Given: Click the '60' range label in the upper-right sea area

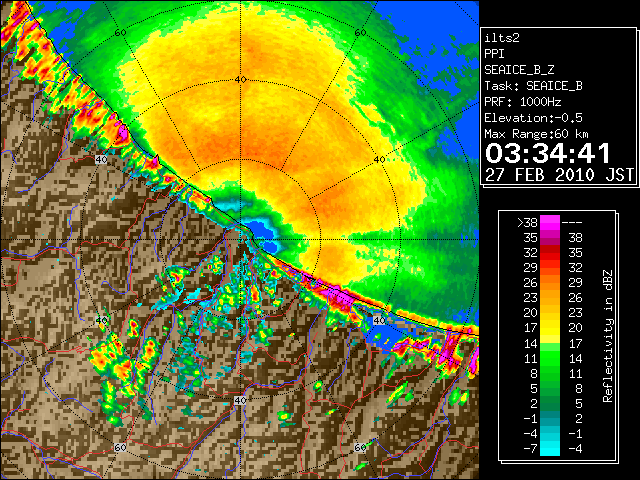Looking at the screenshot, I should (x=360, y=32).
